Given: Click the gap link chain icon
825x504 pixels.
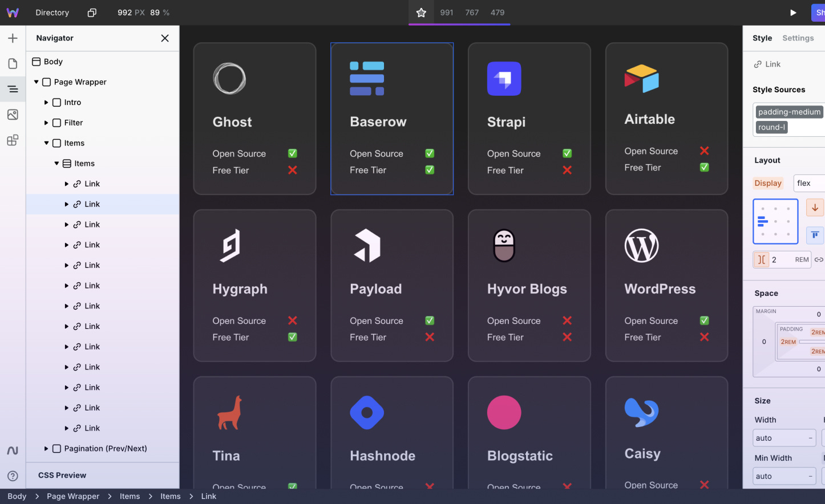Looking at the screenshot, I should pyautogui.click(x=819, y=259).
